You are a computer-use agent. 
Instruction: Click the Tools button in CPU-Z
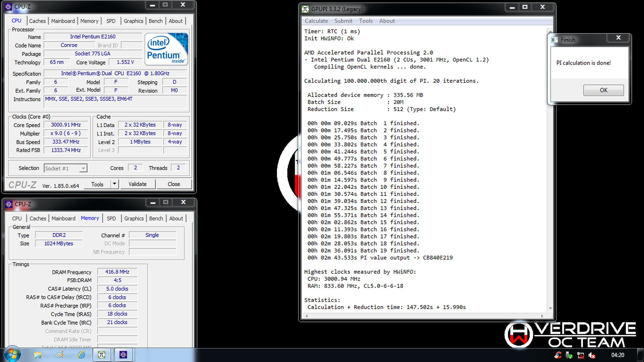point(97,184)
